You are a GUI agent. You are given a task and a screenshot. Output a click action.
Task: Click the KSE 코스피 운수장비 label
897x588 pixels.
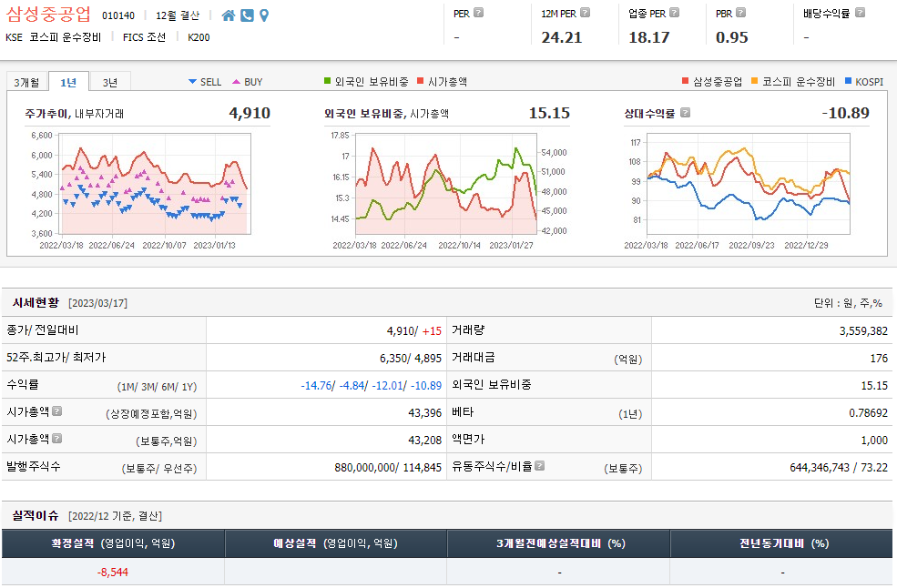point(53,37)
